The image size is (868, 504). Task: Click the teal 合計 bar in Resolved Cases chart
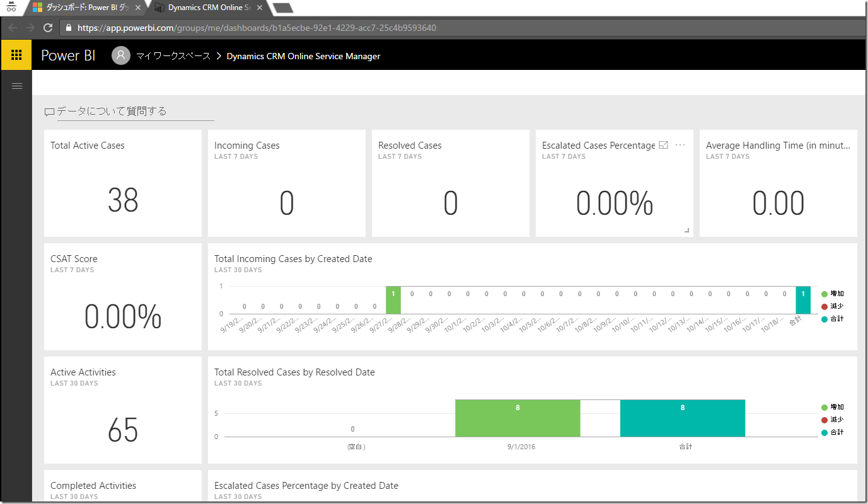click(683, 418)
